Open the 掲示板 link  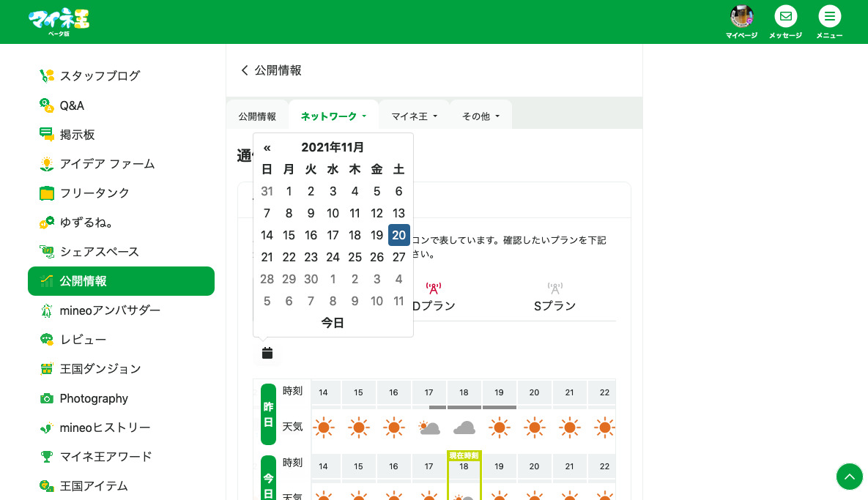[78, 135]
